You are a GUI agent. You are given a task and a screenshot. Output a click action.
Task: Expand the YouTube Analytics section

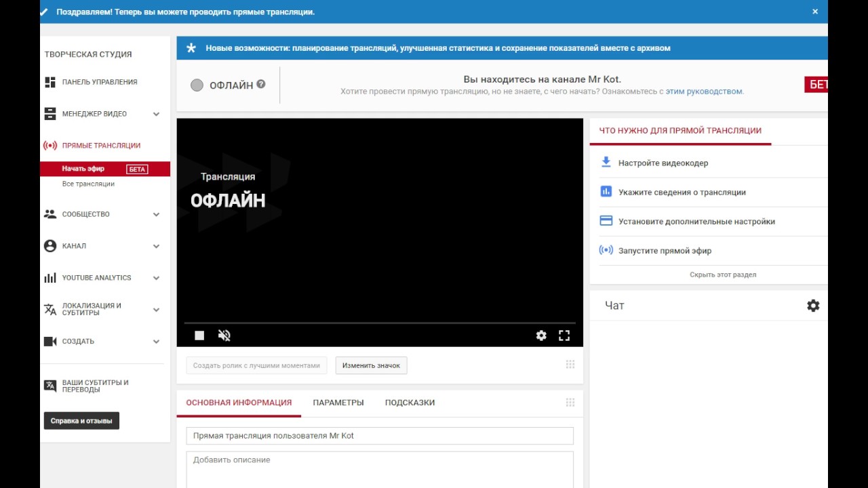[x=157, y=278]
